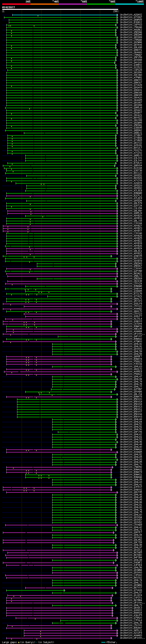Select the UniRef100_Q8LJS4 label
This screenshot has width=146, height=644.
pyautogui.click(x=131, y=394)
